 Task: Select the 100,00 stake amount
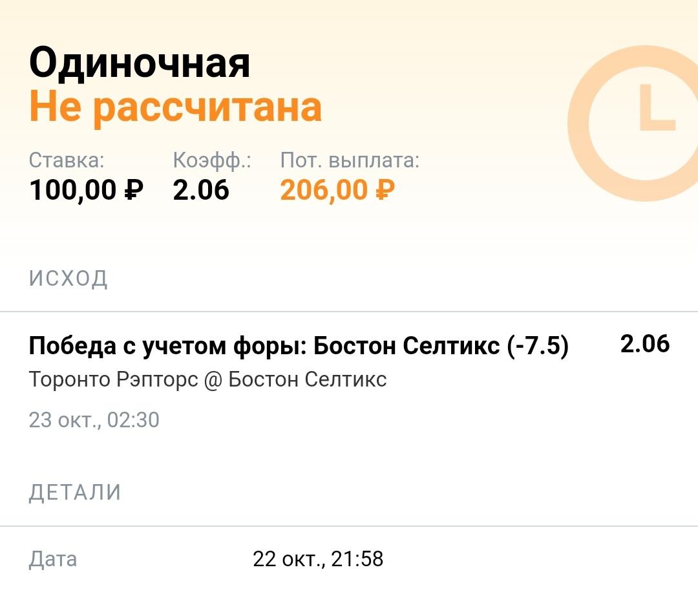[73, 190]
